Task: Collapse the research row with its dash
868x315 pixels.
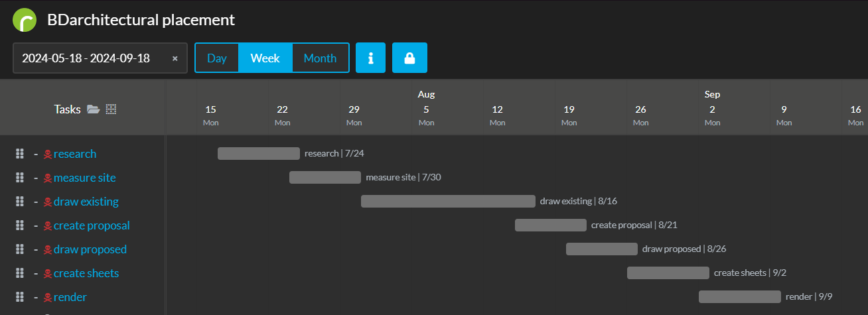Action: click(x=36, y=154)
